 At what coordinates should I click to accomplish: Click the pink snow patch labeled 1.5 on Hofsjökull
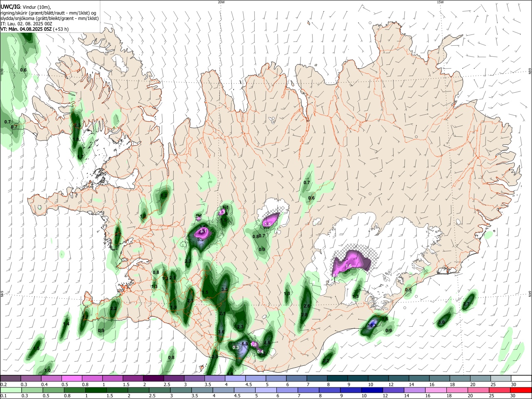271,220
